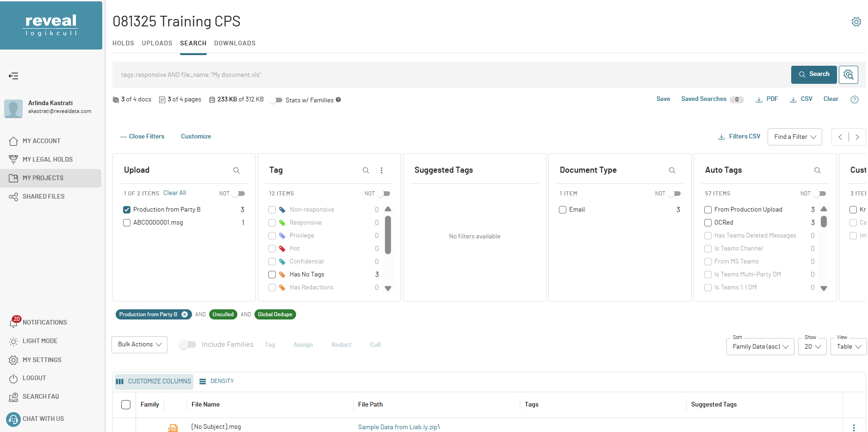Open the Bulk Actions dropdown

[x=139, y=344]
